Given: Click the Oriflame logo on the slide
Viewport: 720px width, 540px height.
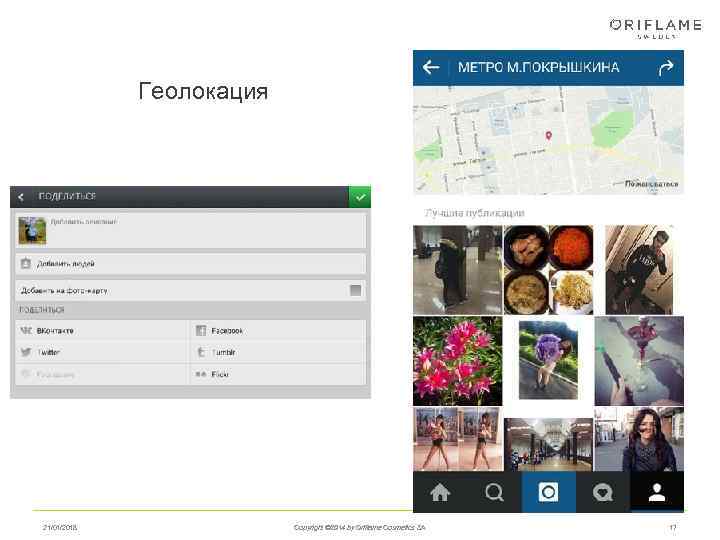Looking at the screenshot, I should (656, 28).
